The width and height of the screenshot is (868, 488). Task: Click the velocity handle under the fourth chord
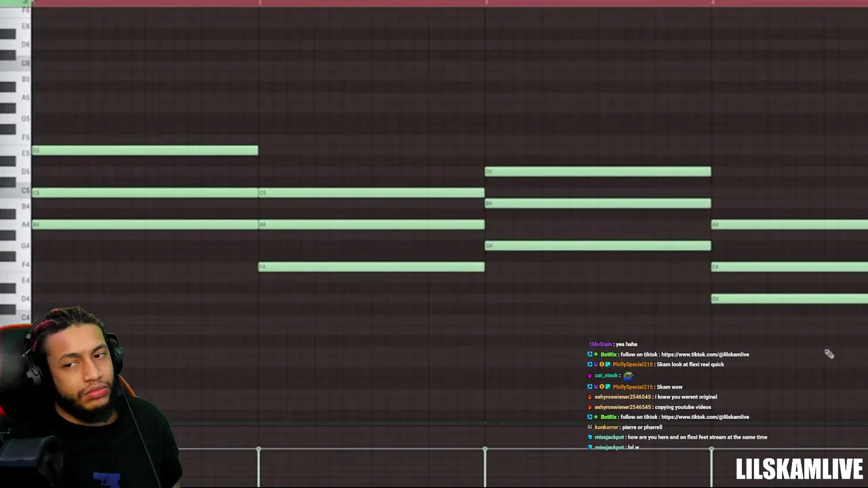point(711,450)
